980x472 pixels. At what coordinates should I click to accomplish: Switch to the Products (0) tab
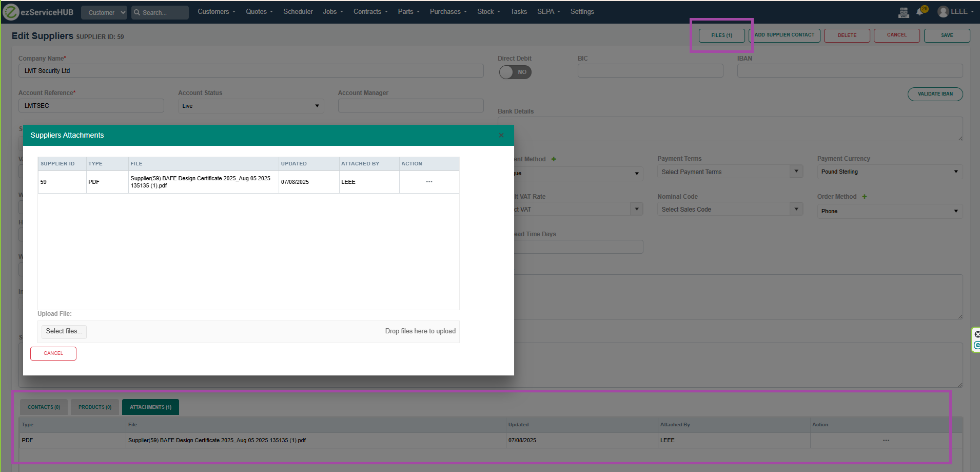[95, 407]
